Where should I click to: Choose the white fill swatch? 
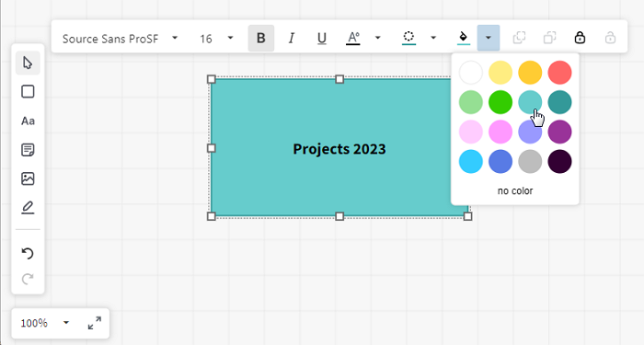click(471, 73)
